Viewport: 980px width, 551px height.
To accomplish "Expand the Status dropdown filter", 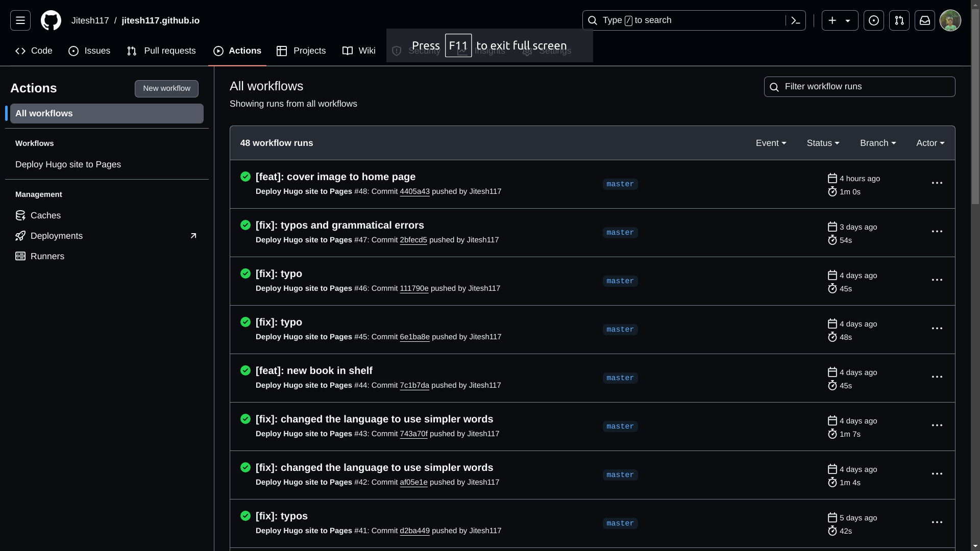I will [x=822, y=143].
